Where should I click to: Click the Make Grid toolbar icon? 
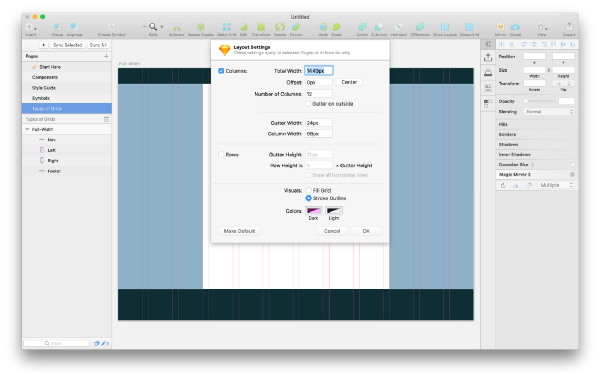227,27
